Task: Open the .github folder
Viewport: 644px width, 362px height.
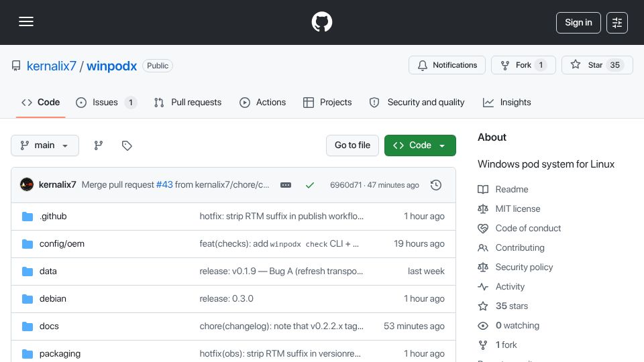Action: [x=53, y=217]
